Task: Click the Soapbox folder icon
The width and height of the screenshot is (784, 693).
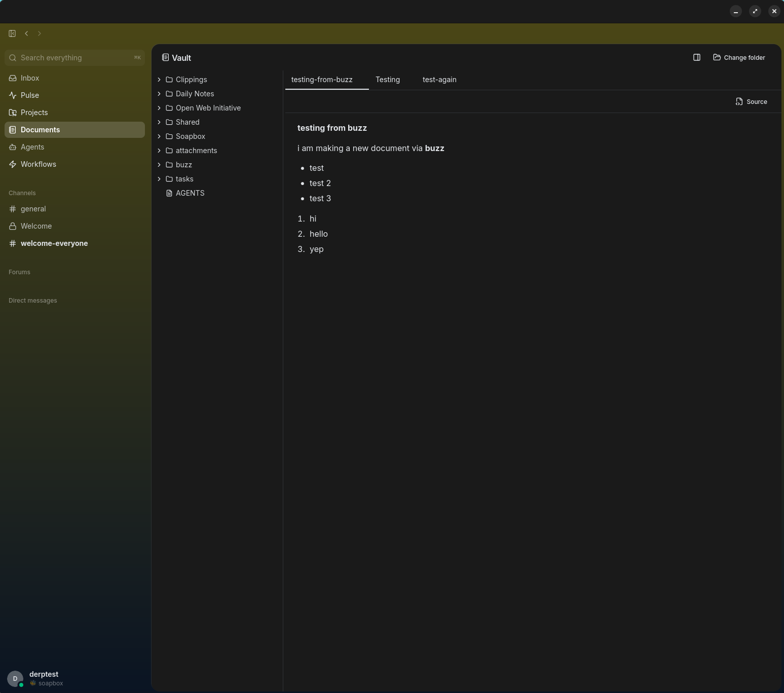Action: pos(169,136)
